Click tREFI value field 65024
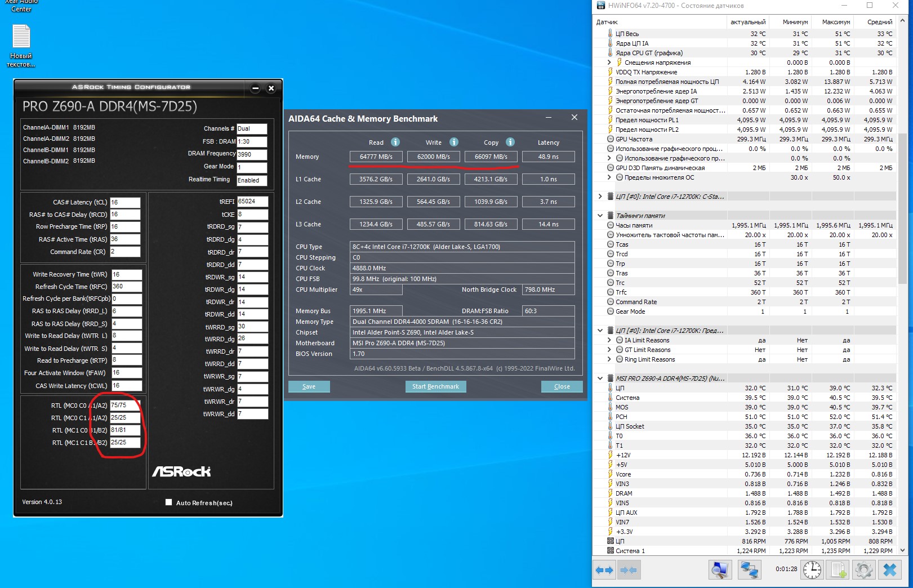The height and width of the screenshot is (588, 913). [252, 202]
